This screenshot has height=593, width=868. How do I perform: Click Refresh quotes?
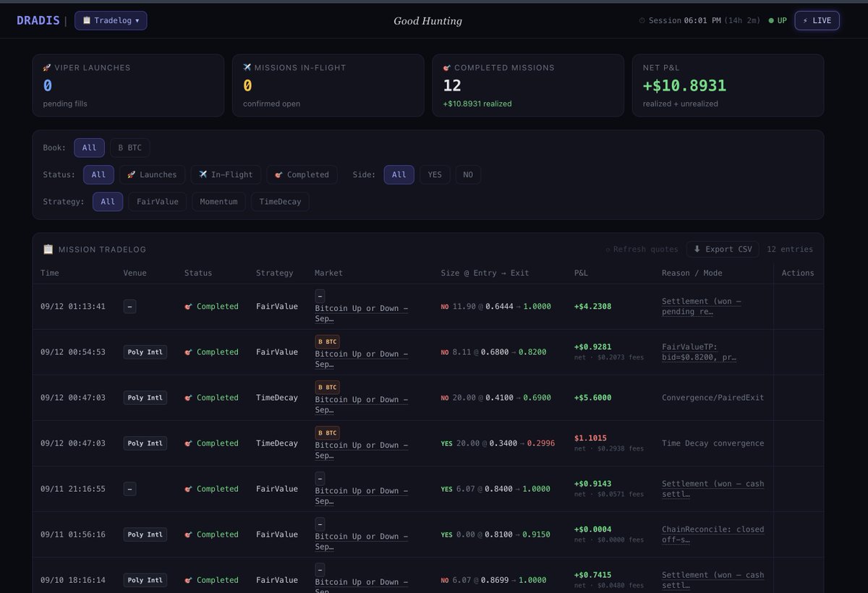tap(642, 249)
